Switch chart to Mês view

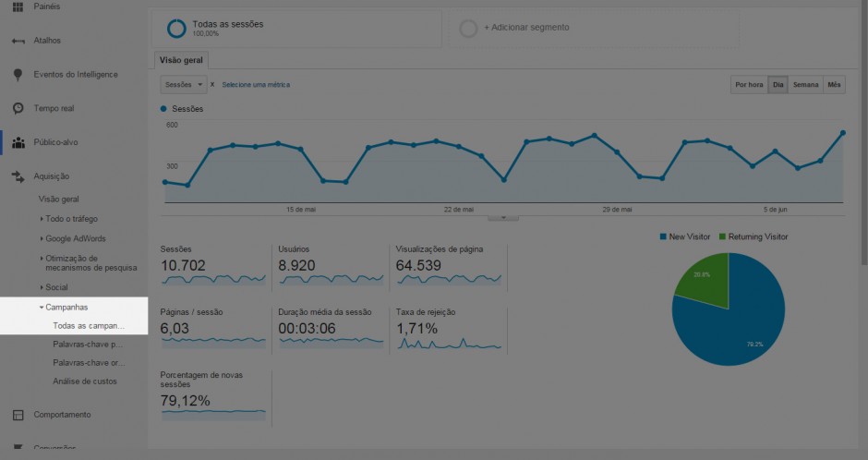coord(834,85)
